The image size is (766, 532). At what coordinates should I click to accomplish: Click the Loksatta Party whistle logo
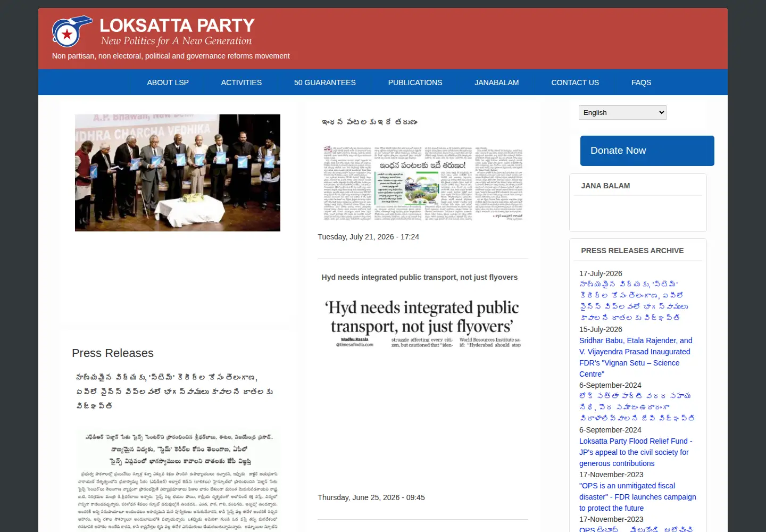pyautogui.click(x=72, y=31)
